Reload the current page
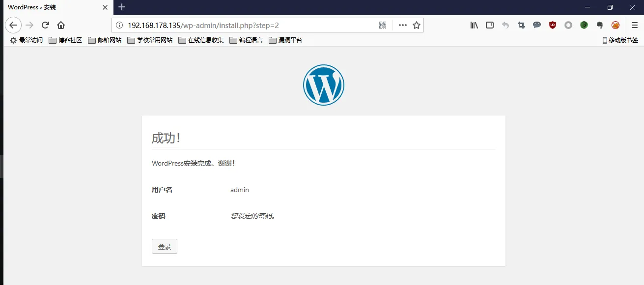Viewport: 644px width, 285px height. click(45, 25)
